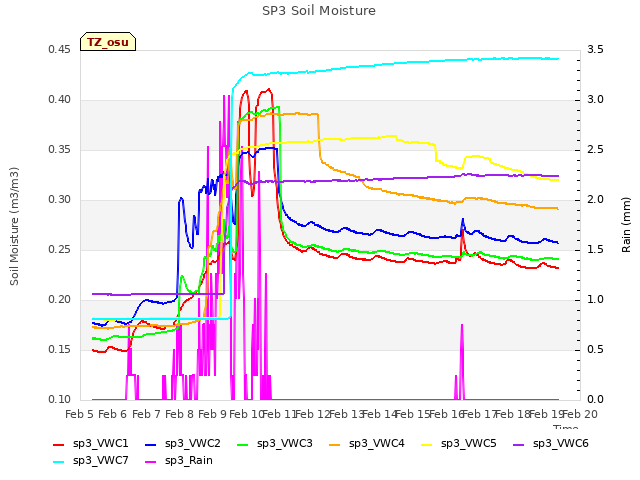Click the TZ_osu annotation label
640x480 pixels.
(108, 42)
